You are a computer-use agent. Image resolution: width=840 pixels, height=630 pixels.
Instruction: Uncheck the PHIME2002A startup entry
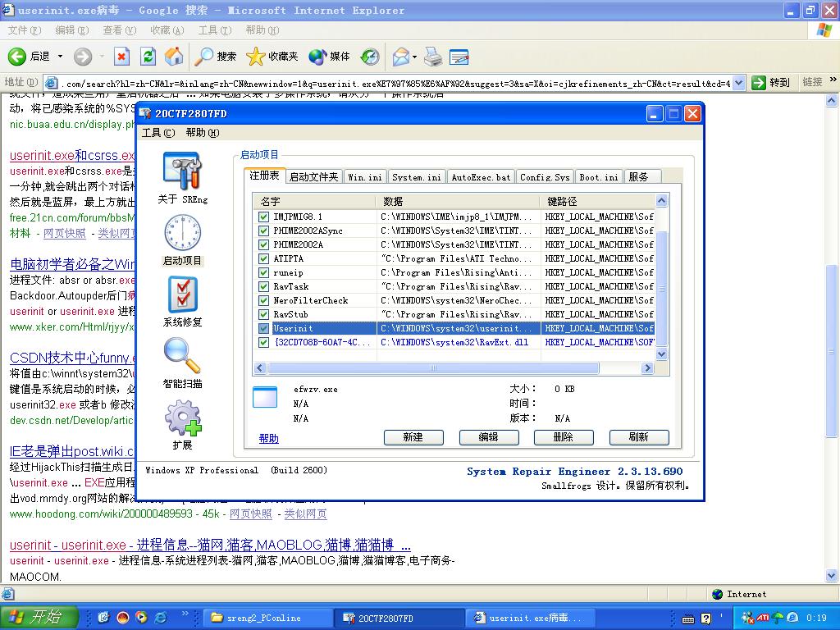pyautogui.click(x=263, y=244)
